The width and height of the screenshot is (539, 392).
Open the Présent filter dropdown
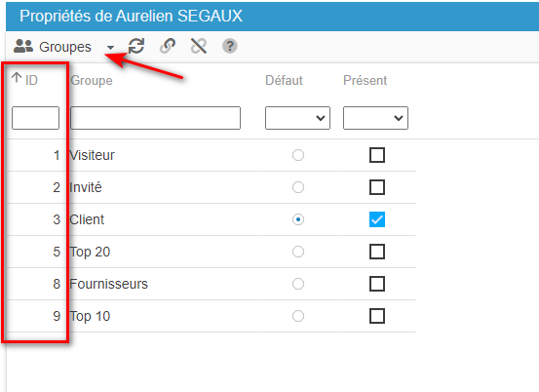(375, 118)
